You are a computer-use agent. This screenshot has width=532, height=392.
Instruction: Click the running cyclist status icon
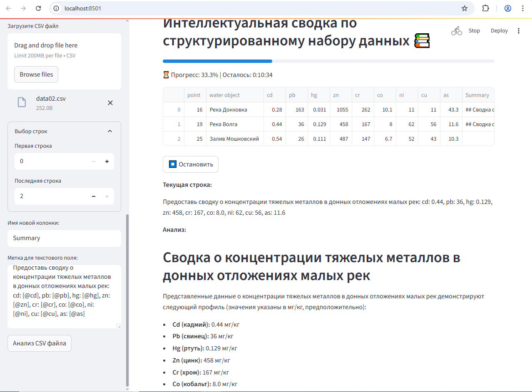click(457, 31)
